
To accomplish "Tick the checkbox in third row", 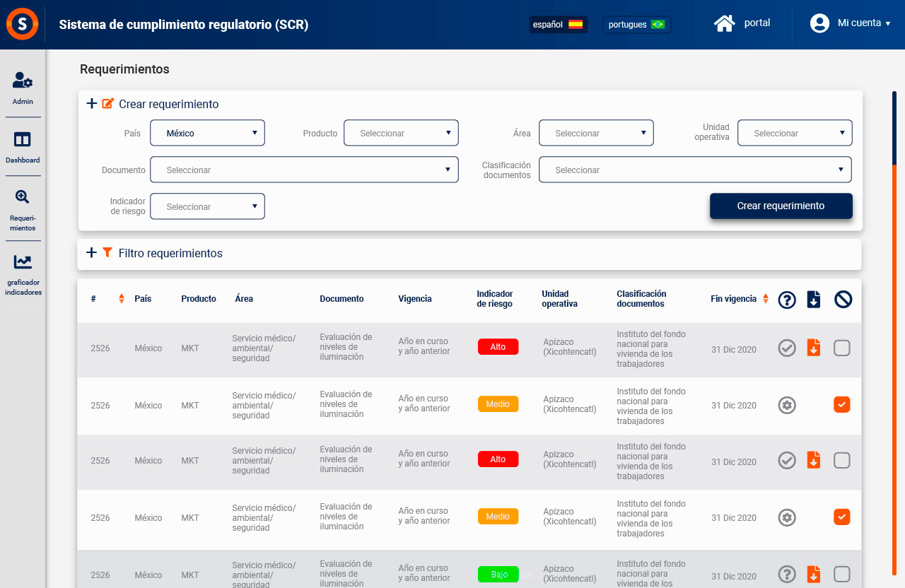I will tap(841, 460).
